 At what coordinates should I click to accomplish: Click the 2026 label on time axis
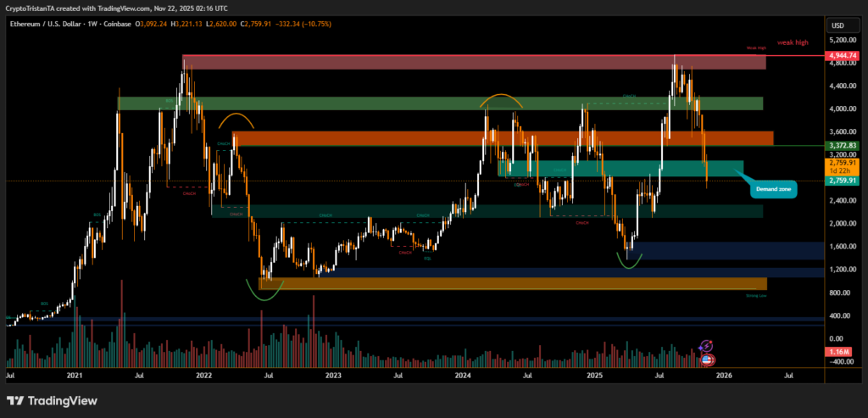click(723, 373)
